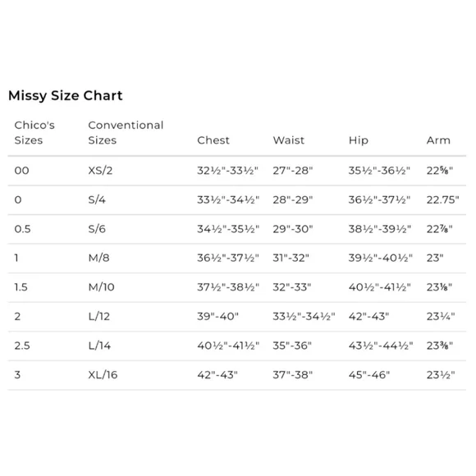This screenshot has width=476, height=476.
Task: Click the Arm column header
Action: click(x=438, y=140)
